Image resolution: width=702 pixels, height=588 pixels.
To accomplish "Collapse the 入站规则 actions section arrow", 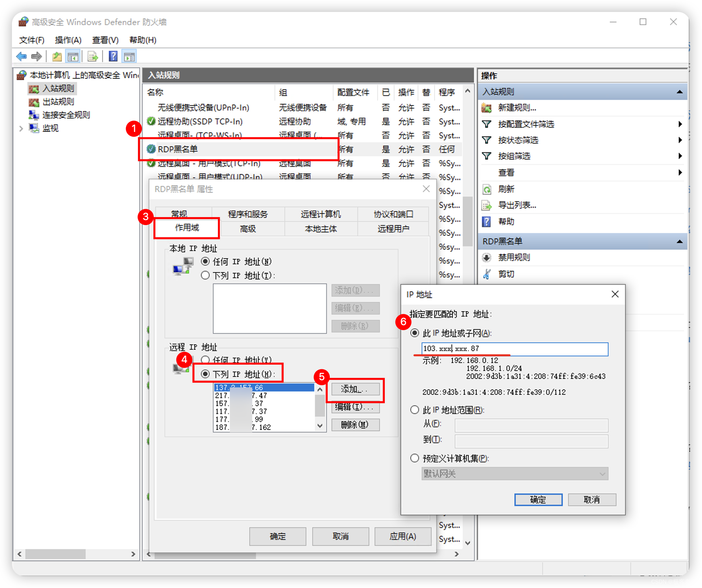I will click(x=679, y=91).
